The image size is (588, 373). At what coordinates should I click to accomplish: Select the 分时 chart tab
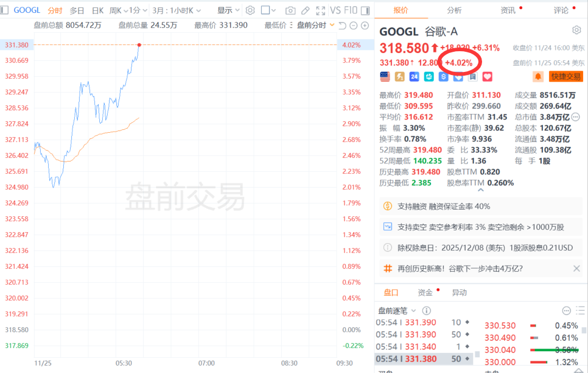pyautogui.click(x=55, y=10)
